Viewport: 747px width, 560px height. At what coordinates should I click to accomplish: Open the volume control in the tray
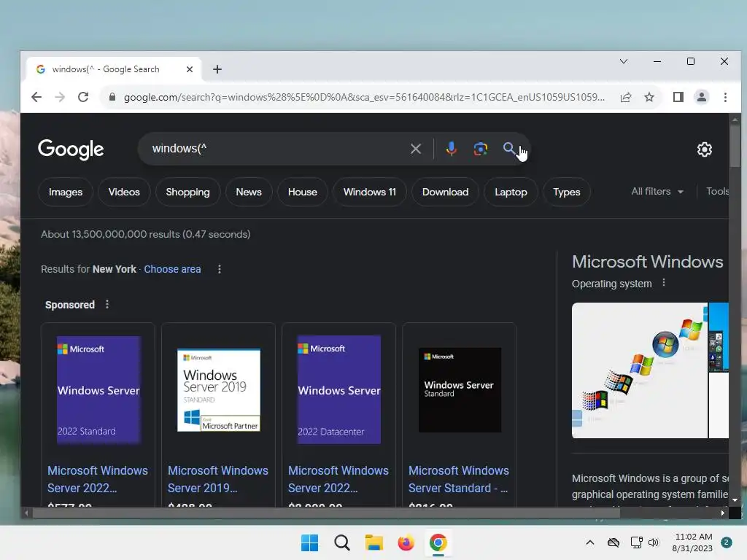[x=654, y=542]
